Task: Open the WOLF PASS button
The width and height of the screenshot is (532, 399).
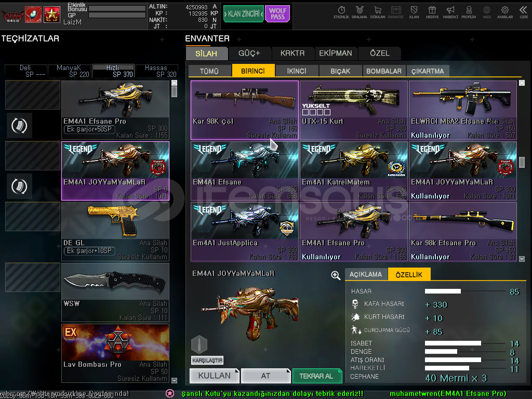Action: coord(277,14)
